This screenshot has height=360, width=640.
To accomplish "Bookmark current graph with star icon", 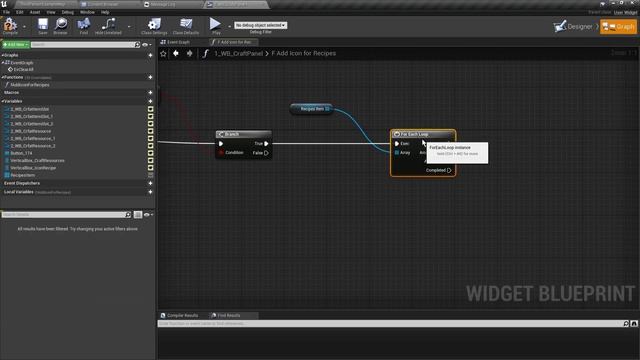I will click(x=163, y=53).
